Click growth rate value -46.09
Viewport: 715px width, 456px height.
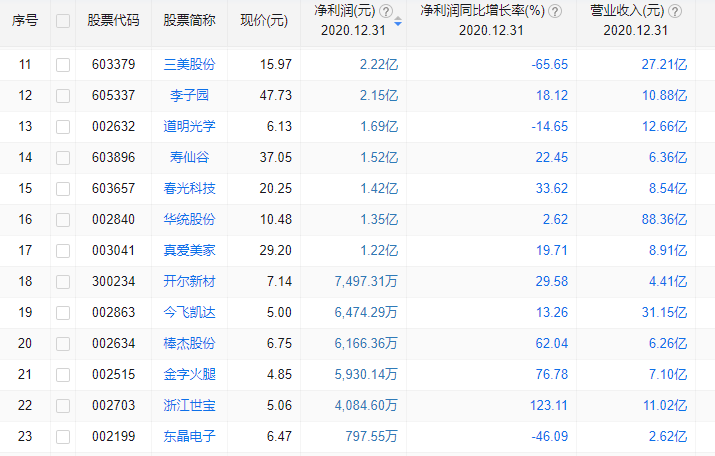coord(549,436)
